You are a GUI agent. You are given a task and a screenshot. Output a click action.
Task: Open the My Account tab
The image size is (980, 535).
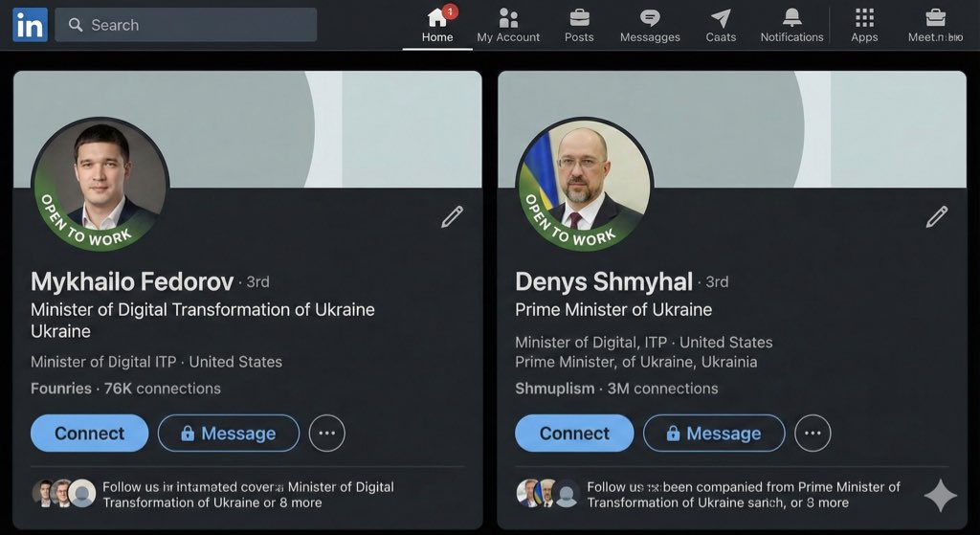pyautogui.click(x=508, y=25)
